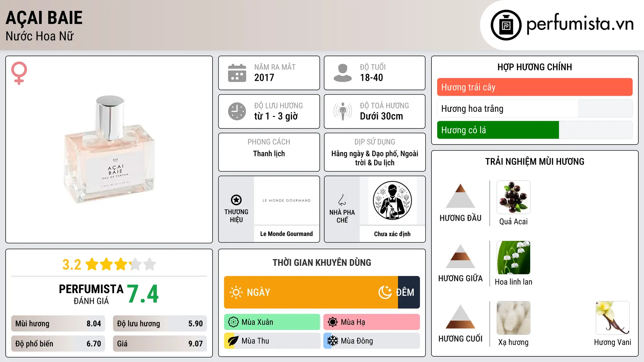Image resolution: width=644 pixels, height=362 pixels.
Task: Click the sillage projection icon
Action: click(x=343, y=111)
